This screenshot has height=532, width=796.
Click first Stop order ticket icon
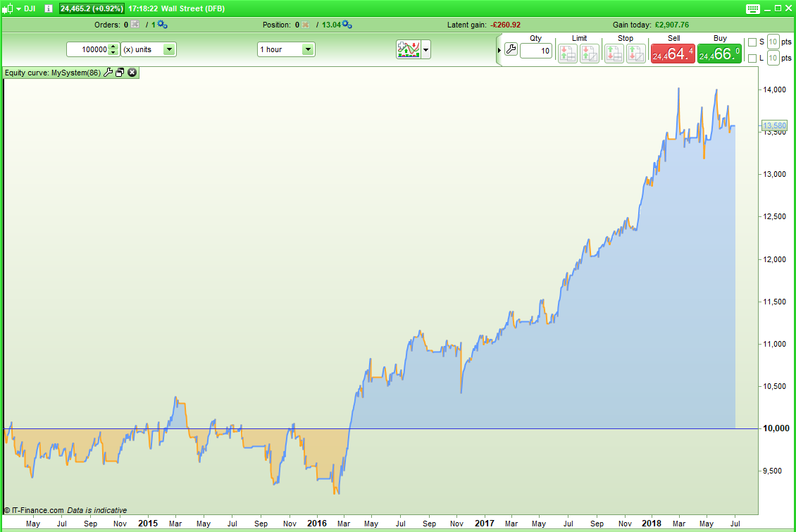614,54
